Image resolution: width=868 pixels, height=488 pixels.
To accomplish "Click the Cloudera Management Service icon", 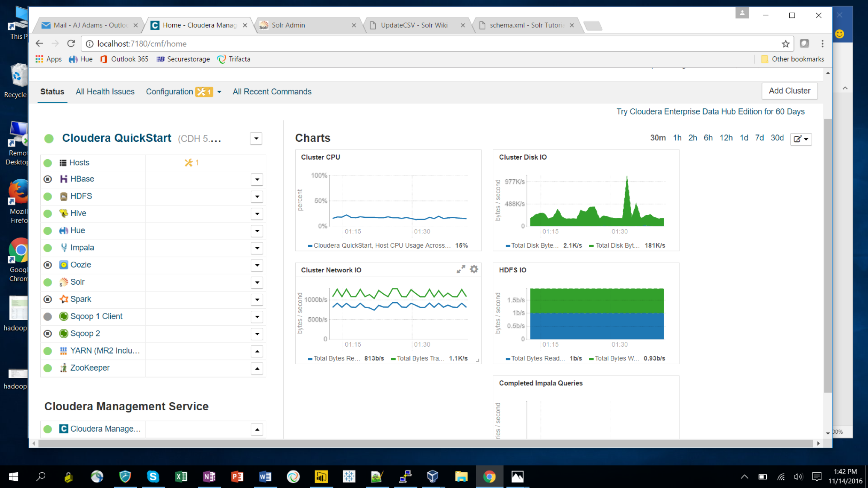I will click(x=63, y=429).
